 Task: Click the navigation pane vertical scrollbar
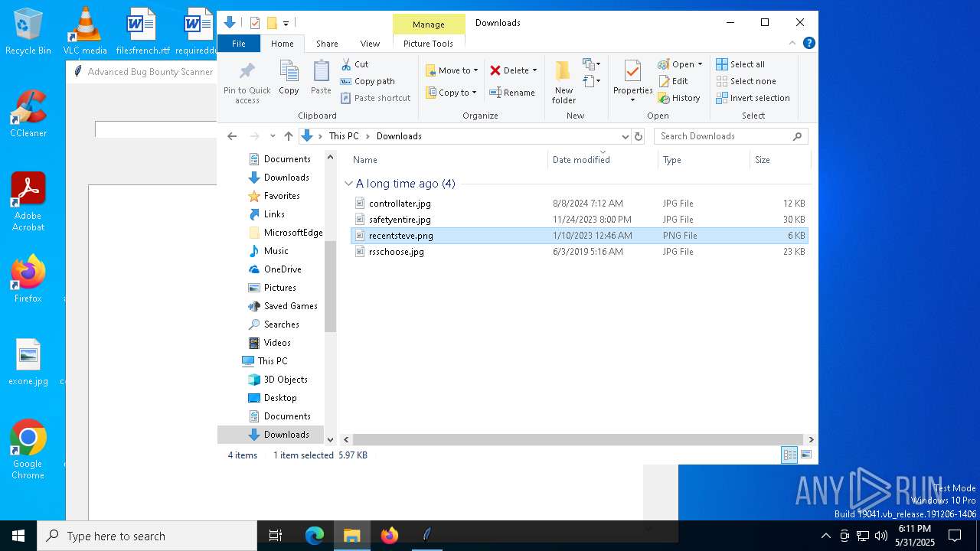pos(331,286)
